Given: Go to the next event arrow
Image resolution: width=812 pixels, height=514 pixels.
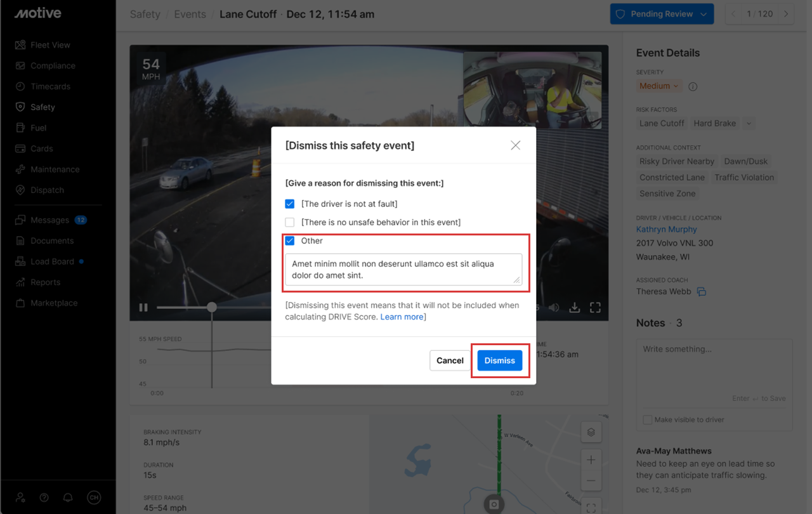Looking at the screenshot, I should click(786, 14).
